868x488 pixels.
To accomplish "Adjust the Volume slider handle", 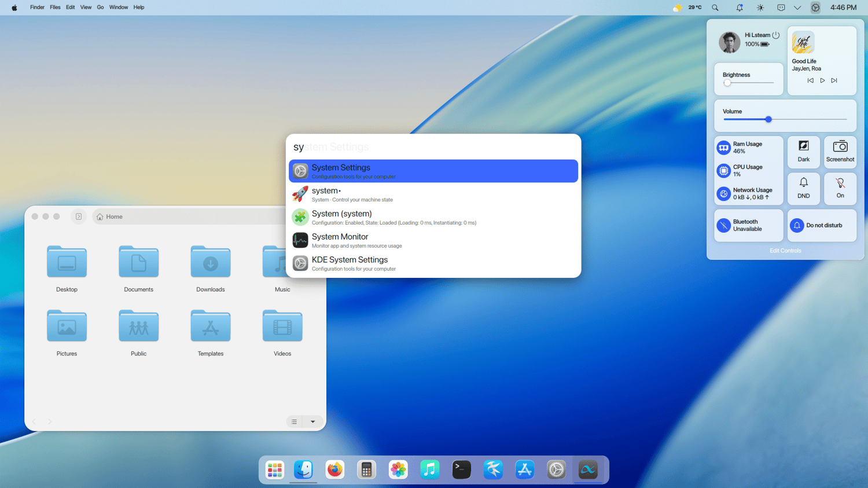I will point(768,119).
